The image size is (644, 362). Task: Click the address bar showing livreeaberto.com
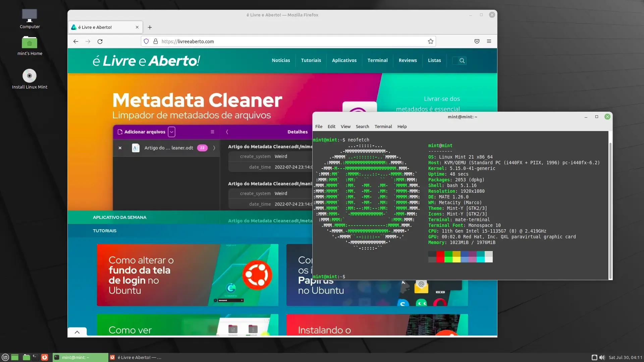pyautogui.click(x=288, y=42)
